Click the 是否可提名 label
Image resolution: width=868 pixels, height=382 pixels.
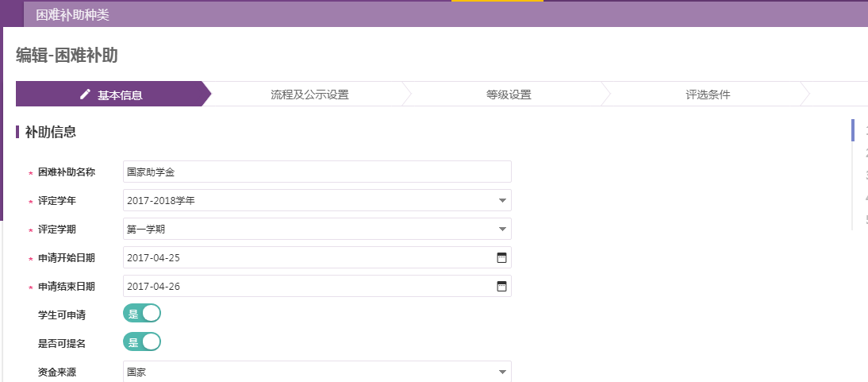pos(62,343)
